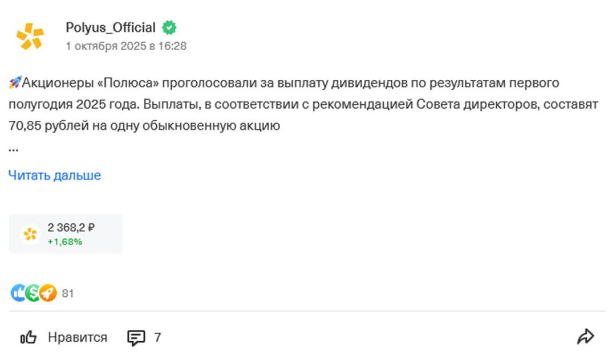Open the Читать дальше link
Image resolution: width=612 pixels, height=364 pixels.
[55, 175]
